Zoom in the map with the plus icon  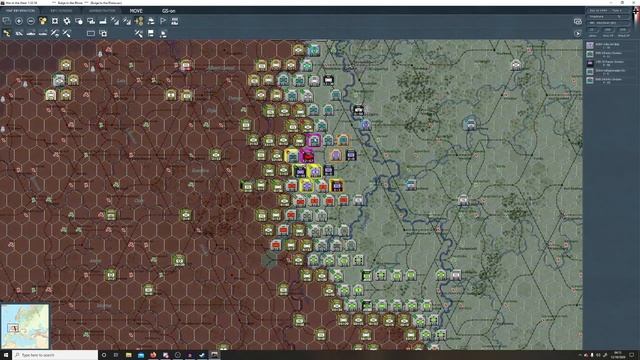click(x=19, y=21)
